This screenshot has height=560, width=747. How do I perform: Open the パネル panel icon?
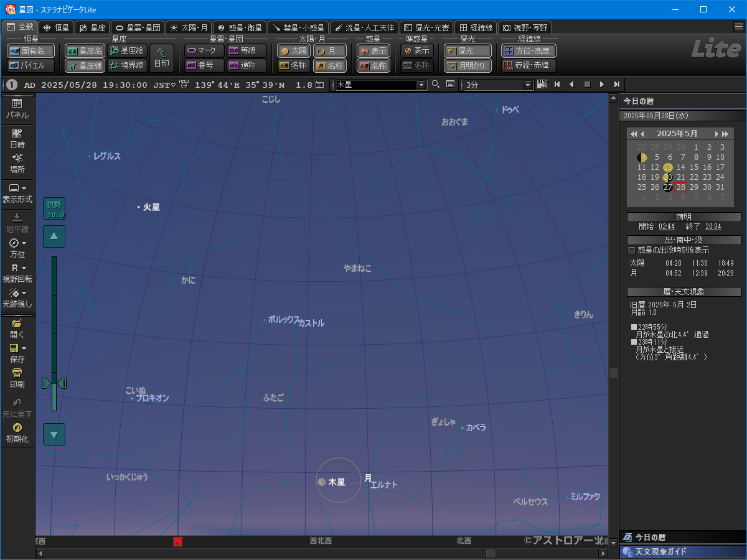pyautogui.click(x=17, y=109)
